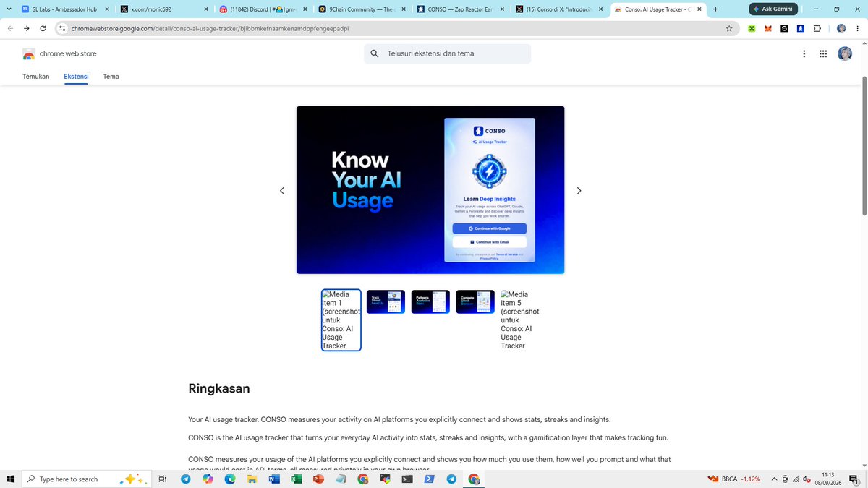The image size is (868, 488).
Task: Click the address bar URL
Action: tap(210, 28)
